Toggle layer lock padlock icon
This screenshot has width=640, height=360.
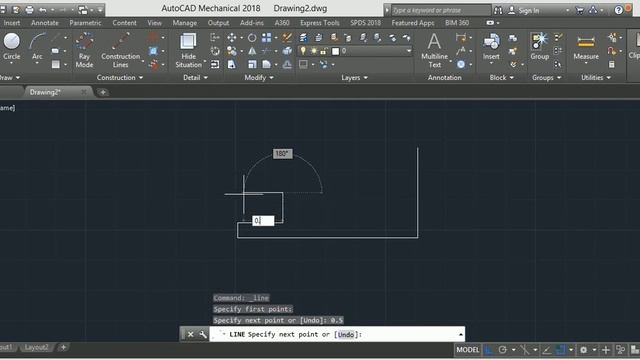(324, 51)
